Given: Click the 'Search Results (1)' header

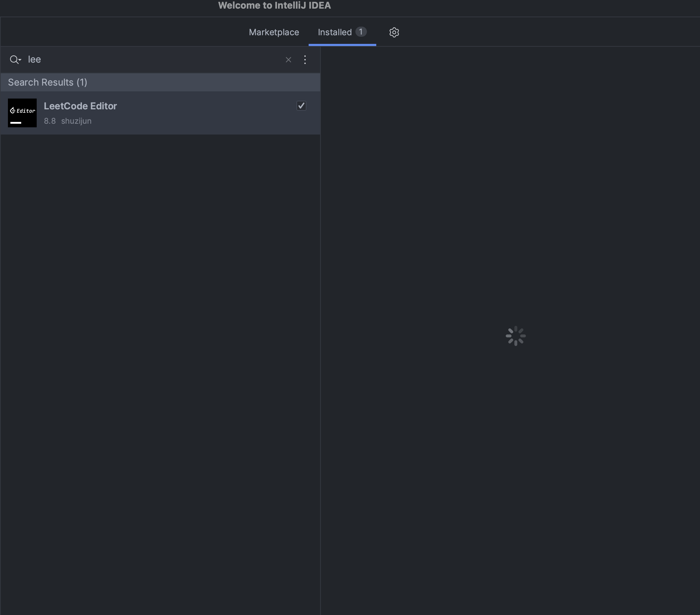Looking at the screenshot, I should [x=47, y=82].
